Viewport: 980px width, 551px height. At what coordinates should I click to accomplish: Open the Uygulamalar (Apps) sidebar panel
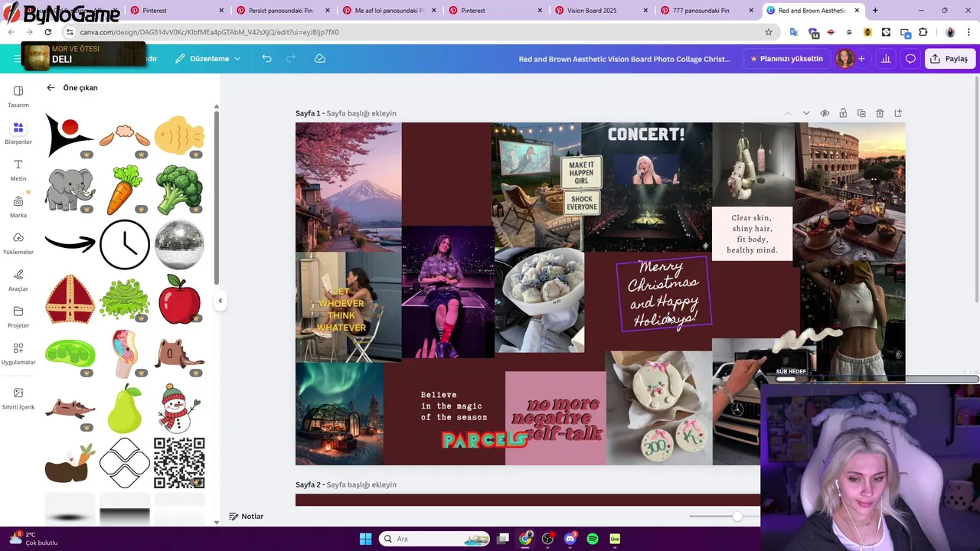pyautogui.click(x=18, y=353)
